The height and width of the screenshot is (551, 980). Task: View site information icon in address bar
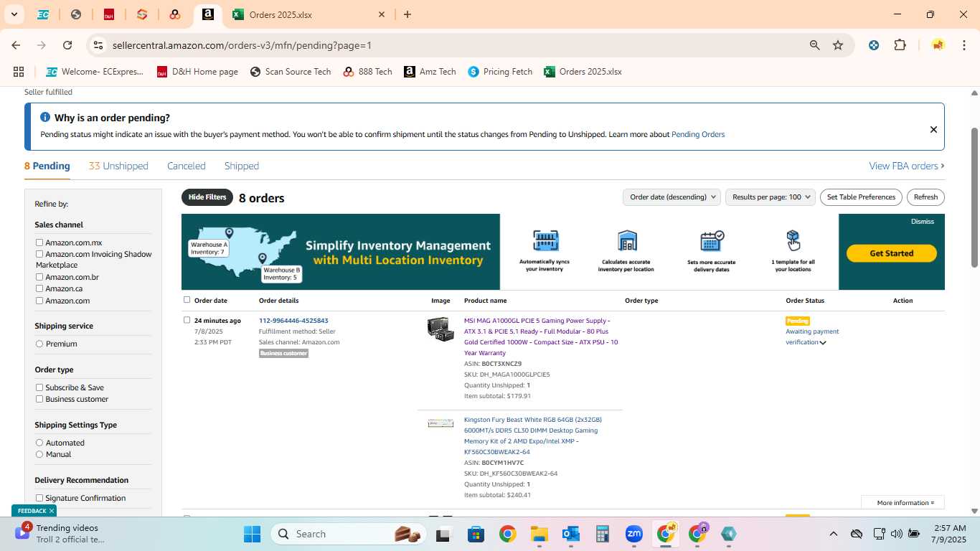98,45
